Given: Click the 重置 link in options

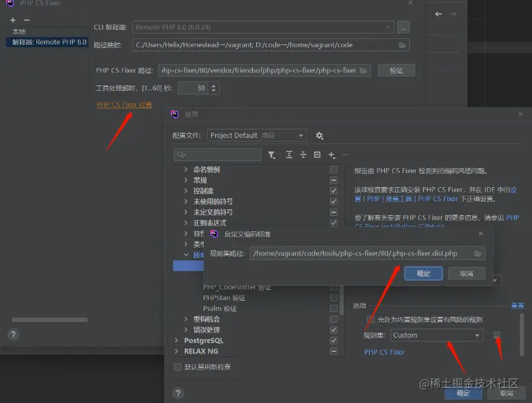Looking at the screenshot, I should 517,305.
